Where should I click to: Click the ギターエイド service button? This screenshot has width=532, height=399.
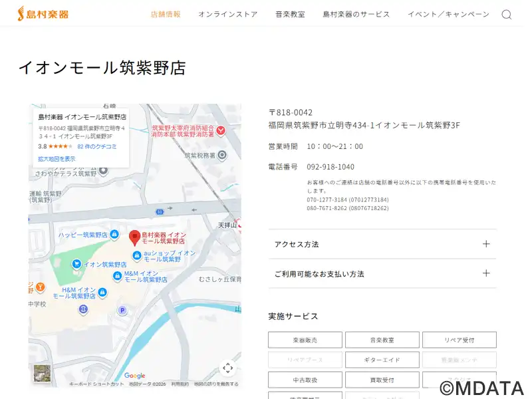click(382, 360)
